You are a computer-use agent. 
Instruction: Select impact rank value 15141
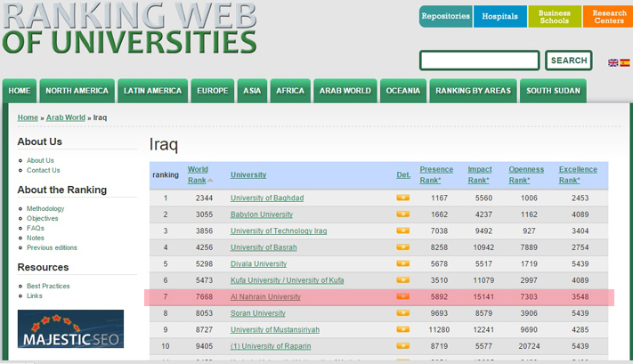tap(483, 296)
